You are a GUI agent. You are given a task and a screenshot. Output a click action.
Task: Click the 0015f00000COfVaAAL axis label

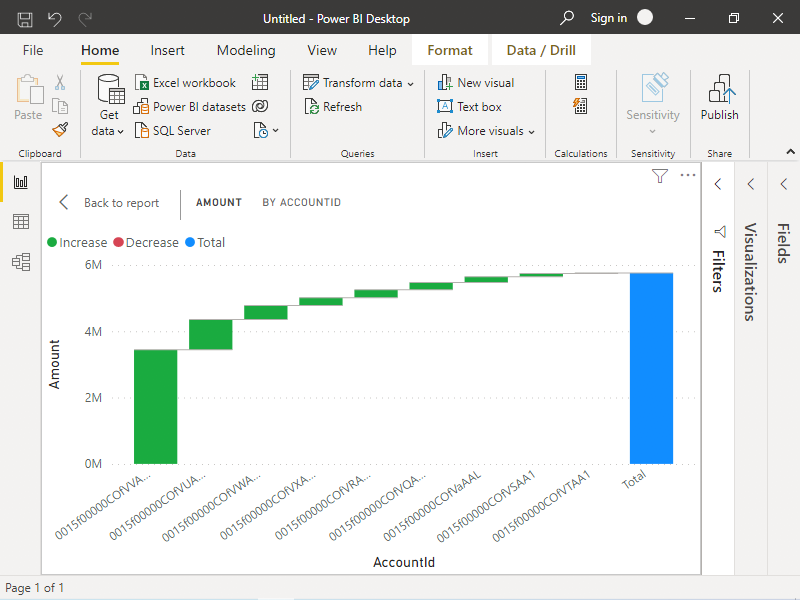(432, 506)
